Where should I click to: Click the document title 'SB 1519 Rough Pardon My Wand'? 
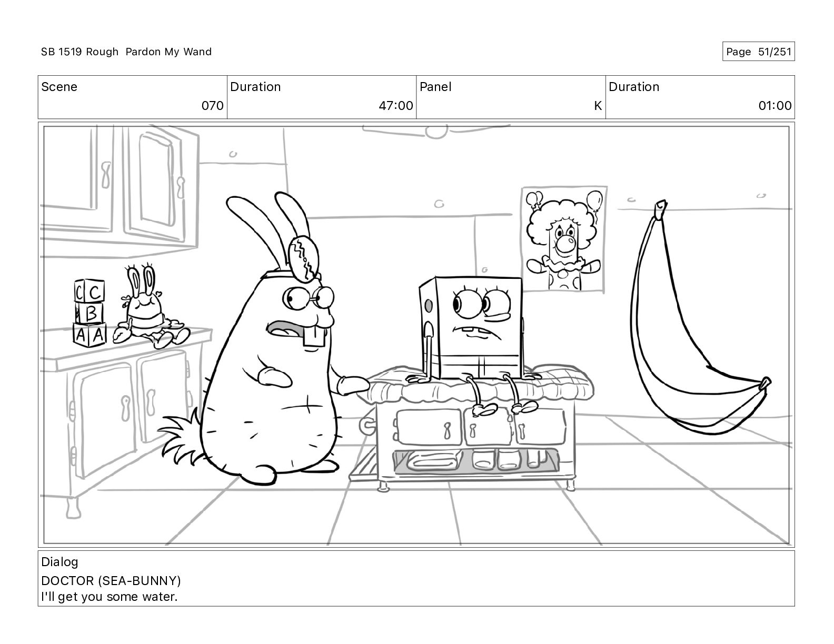click(x=126, y=52)
